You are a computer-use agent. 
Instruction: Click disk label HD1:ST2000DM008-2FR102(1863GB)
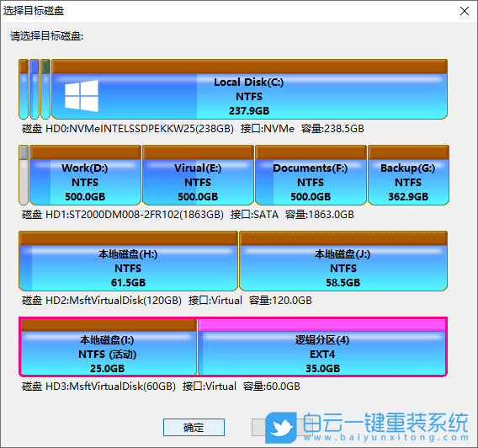[x=123, y=215]
